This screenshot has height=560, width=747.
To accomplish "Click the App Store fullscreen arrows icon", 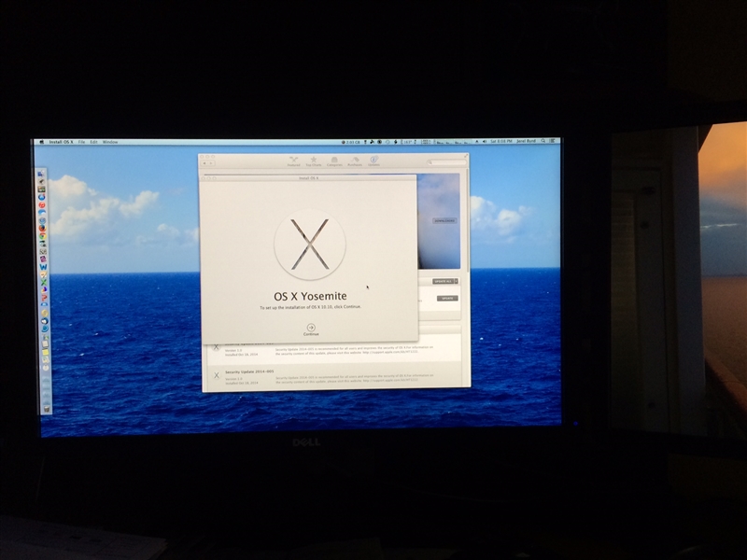I will (x=465, y=156).
